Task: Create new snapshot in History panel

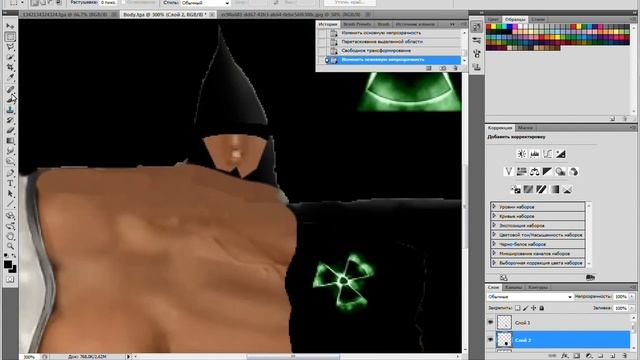Action: pos(443,68)
